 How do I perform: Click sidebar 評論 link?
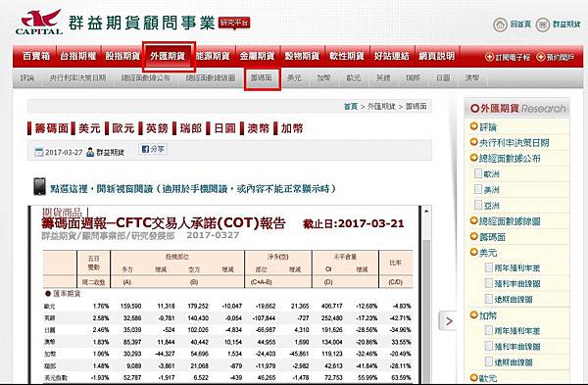pyautogui.click(x=488, y=127)
